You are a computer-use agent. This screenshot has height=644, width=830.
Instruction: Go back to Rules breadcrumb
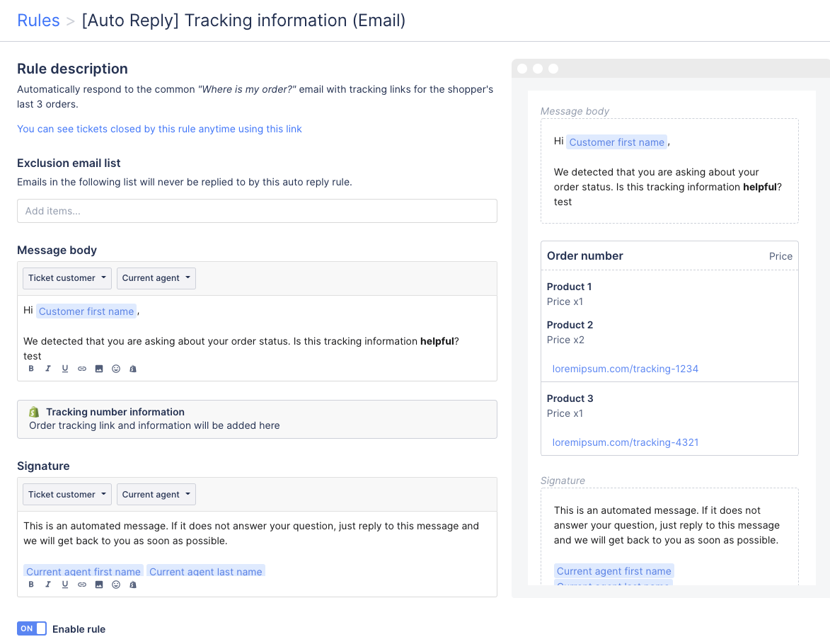[x=38, y=20]
